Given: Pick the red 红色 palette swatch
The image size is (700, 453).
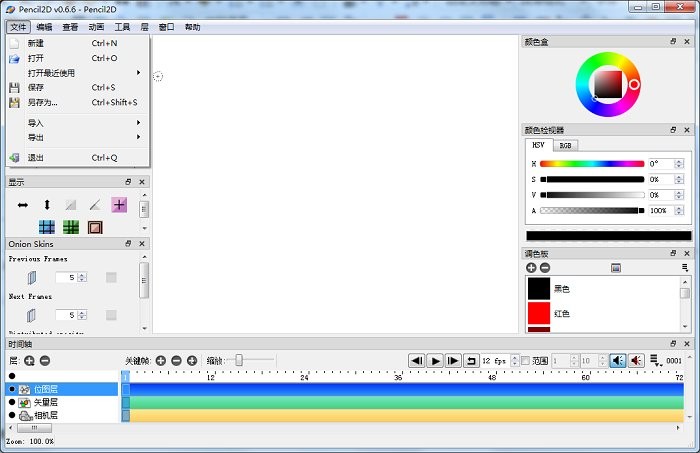Looking at the screenshot, I should [x=539, y=313].
